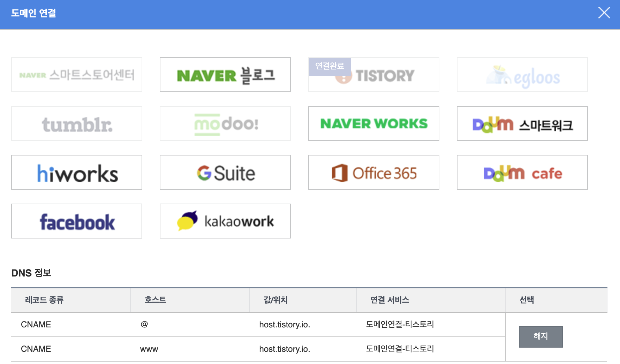Screen dimensions: 620x364
Task: Close the 도메인 연결 dialog
Action: click(604, 13)
